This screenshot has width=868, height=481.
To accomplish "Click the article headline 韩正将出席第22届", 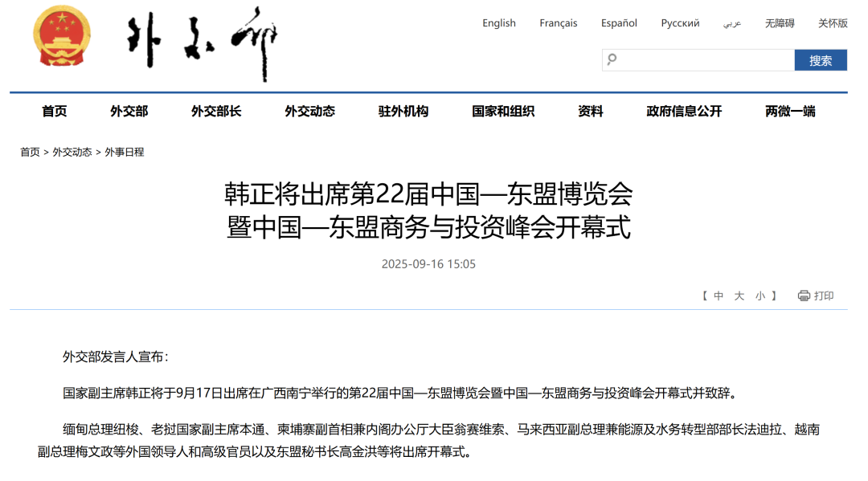I will [x=428, y=210].
